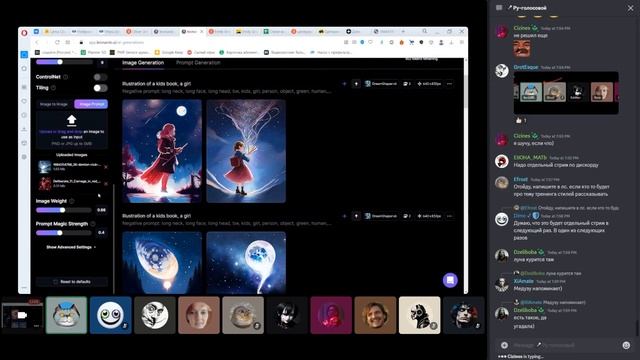Viewport: 640px width, 360px height.
Task: Click the browser downloads arrow icon
Action: point(451,42)
